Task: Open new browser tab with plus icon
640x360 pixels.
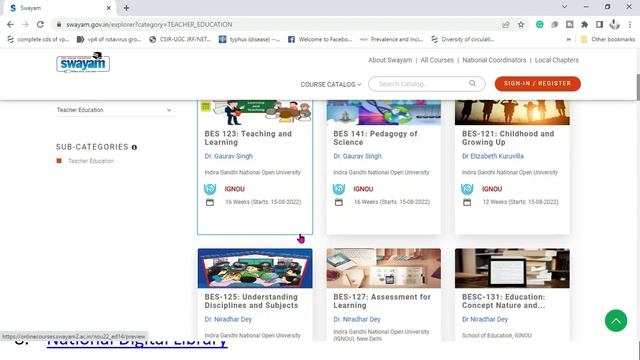Action: click(x=126, y=8)
